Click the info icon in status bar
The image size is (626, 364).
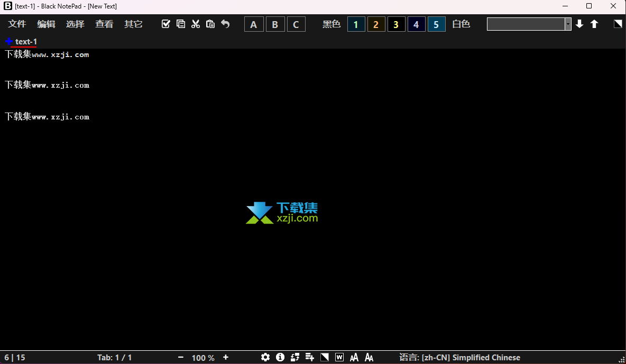click(280, 357)
